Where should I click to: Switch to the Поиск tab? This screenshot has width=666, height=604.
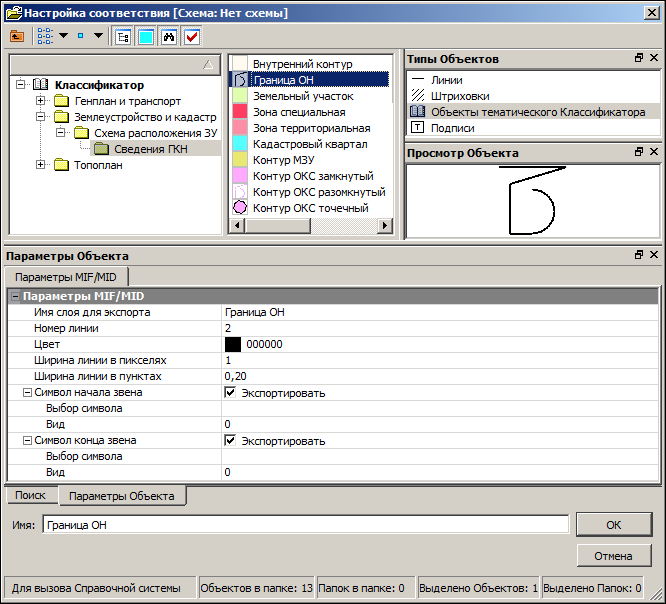pyautogui.click(x=30, y=495)
